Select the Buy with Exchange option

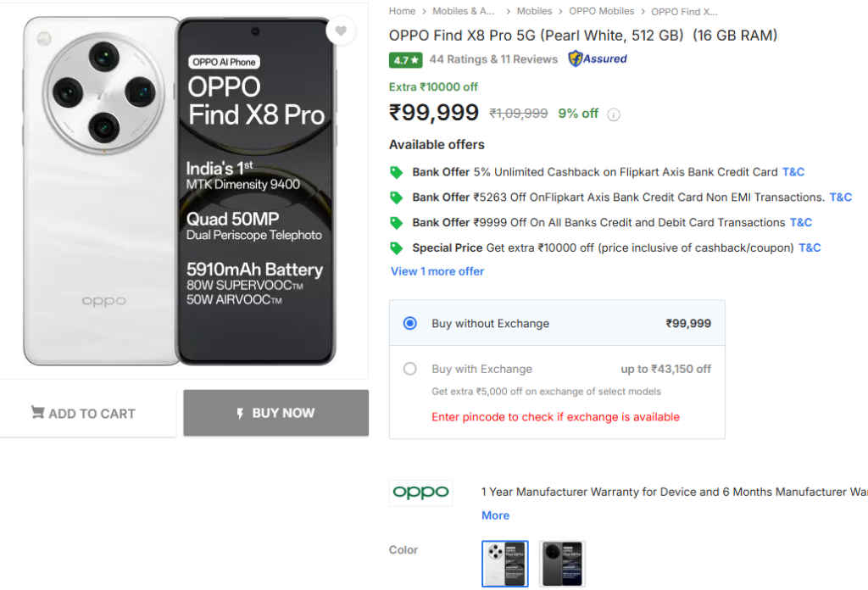(x=409, y=369)
